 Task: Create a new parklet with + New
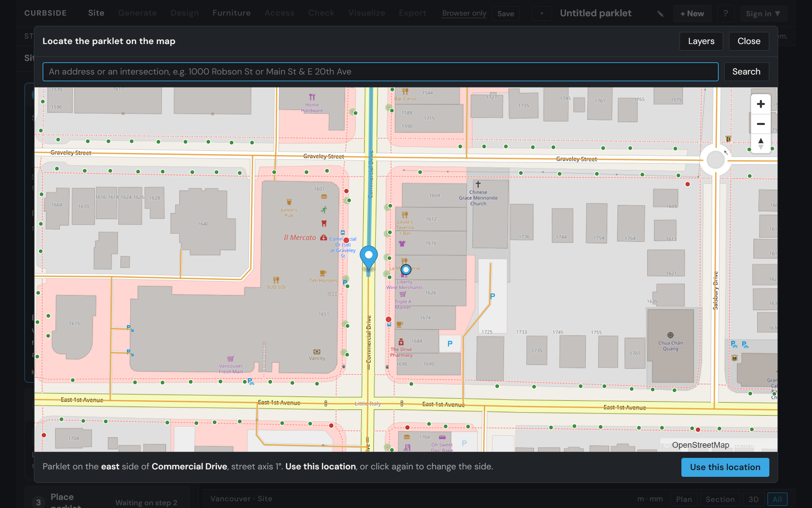(x=692, y=14)
